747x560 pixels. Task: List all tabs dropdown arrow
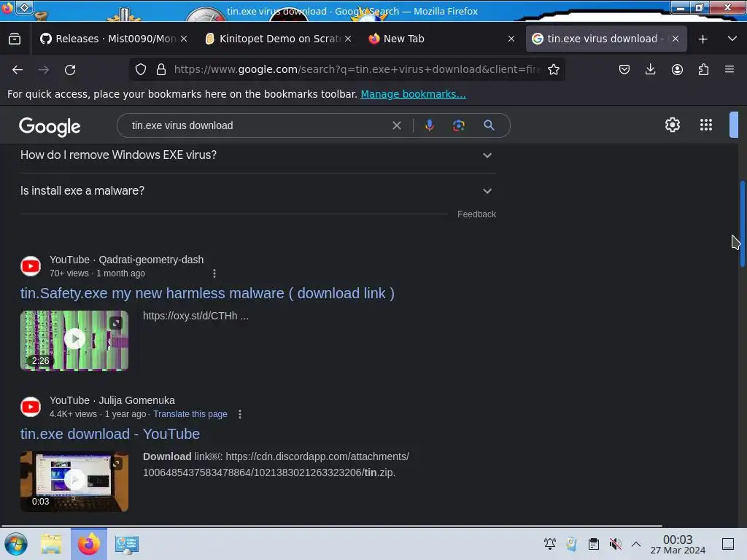(732, 39)
